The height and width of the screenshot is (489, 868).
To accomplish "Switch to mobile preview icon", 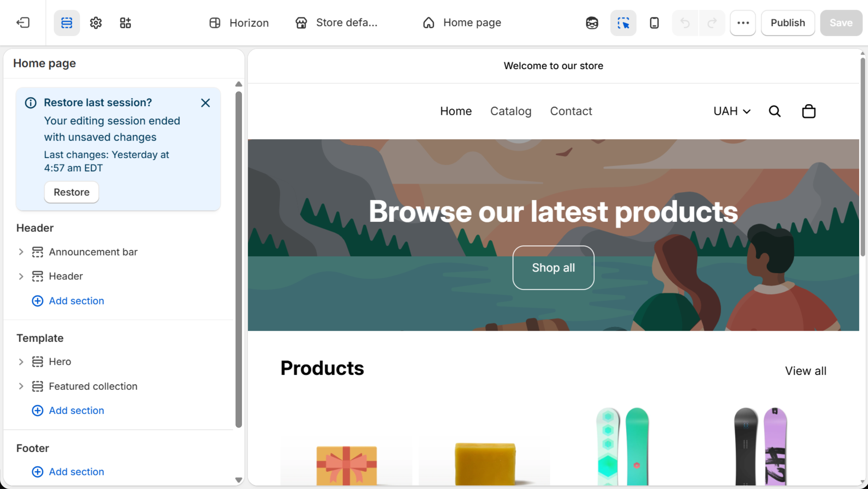I will pos(654,23).
